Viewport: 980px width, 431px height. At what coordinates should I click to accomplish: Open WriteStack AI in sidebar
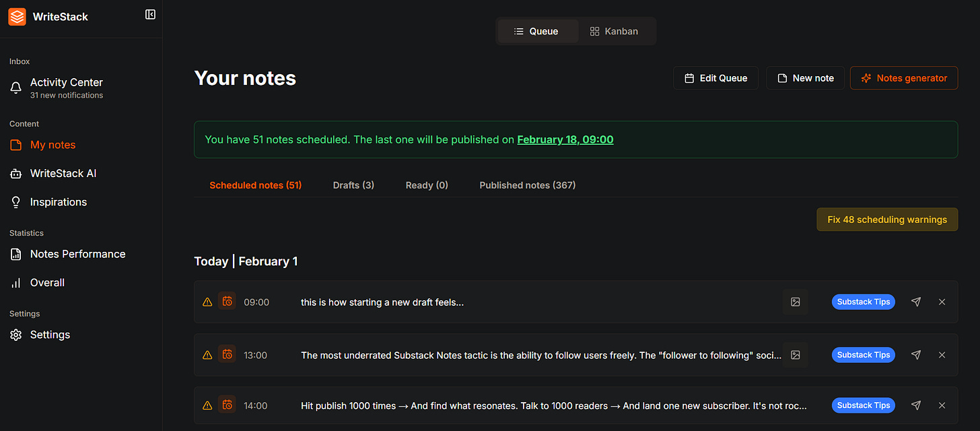point(63,174)
